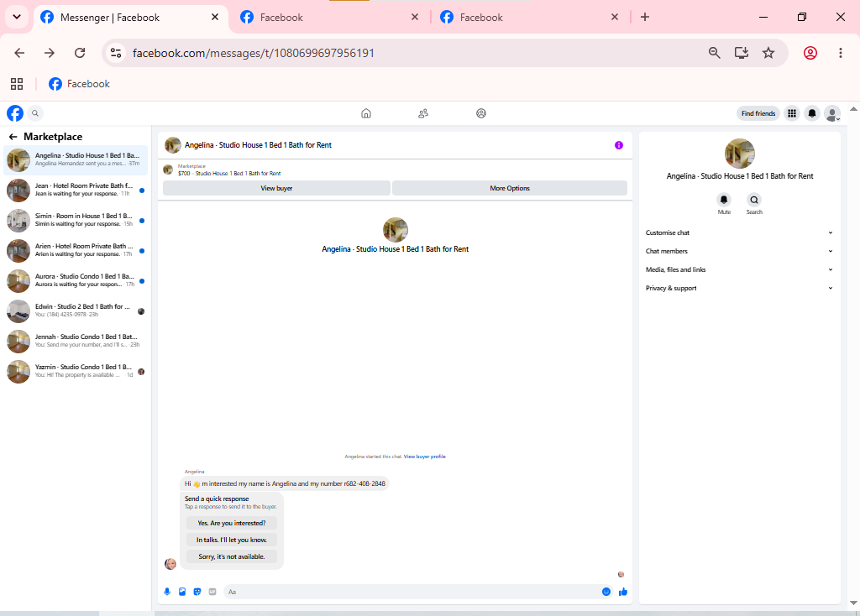The width and height of the screenshot is (860, 616).
Task: Click the scroll down arrow of page scrollbar
Action: 853,603
